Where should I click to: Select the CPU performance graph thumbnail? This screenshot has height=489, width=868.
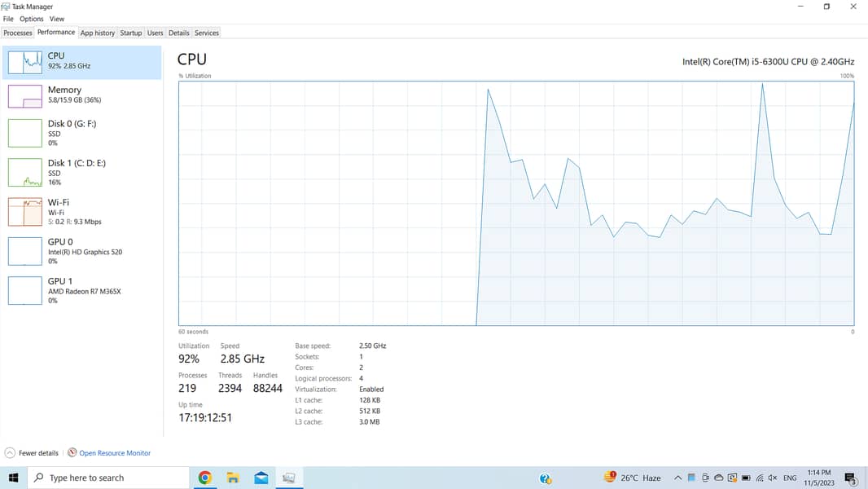point(24,62)
